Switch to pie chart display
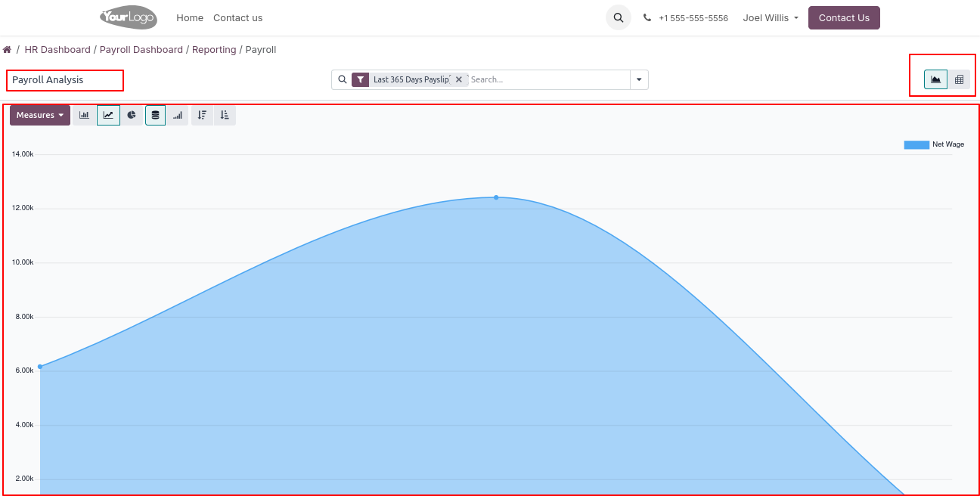Screen dimensions: 980x496 (132, 115)
